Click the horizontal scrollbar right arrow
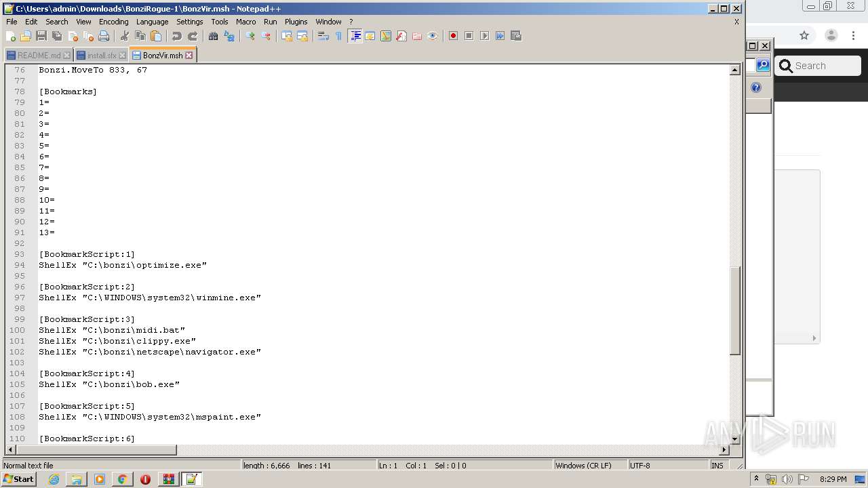 [x=724, y=450]
